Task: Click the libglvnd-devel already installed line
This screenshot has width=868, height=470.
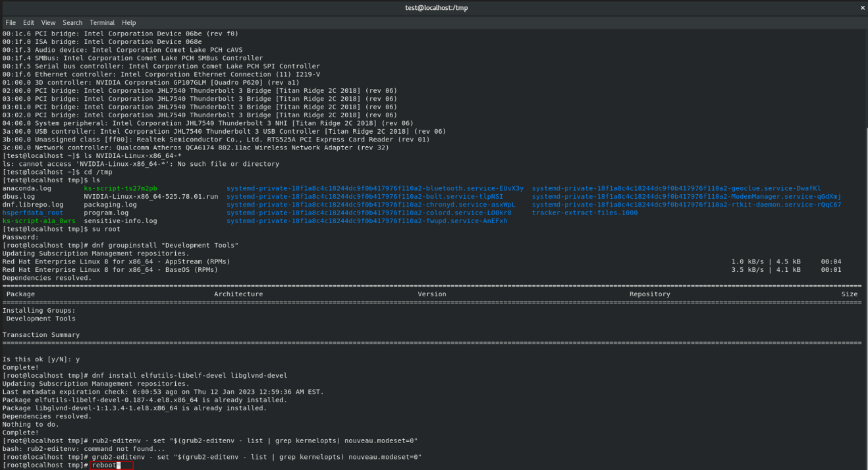Action: pos(134,407)
